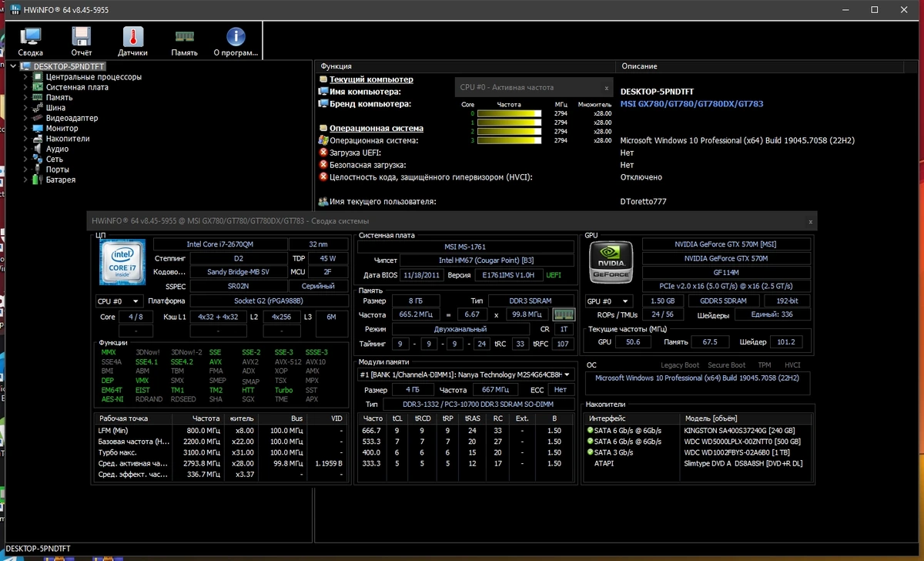This screenshot has width=924, height=561.
Task: Open the CPU #0 selector dropdown
Action: (x=119, y=301)
